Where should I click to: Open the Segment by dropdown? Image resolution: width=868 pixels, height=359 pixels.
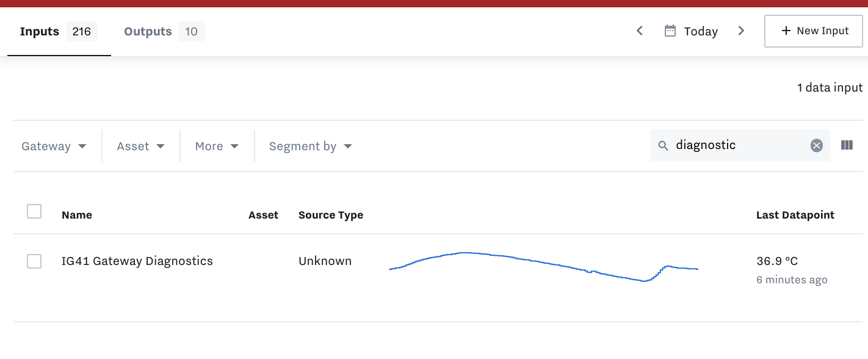click(x=311, y=147)
